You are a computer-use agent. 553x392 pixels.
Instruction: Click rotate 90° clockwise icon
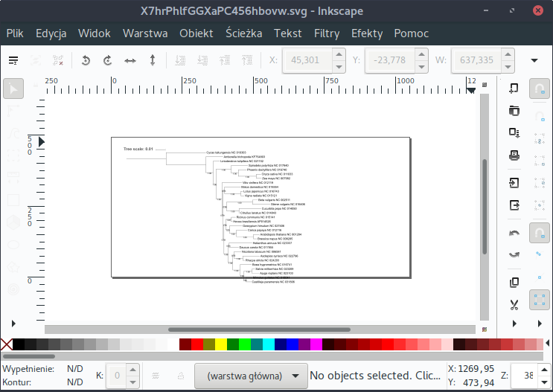107,60
